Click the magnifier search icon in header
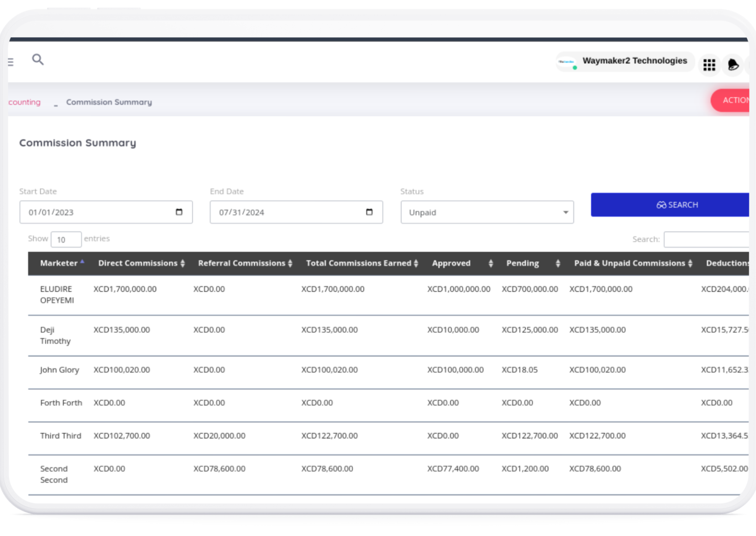The height and width of the screenshot is (536, 756). pyautogui.click(x=38, y=59)
